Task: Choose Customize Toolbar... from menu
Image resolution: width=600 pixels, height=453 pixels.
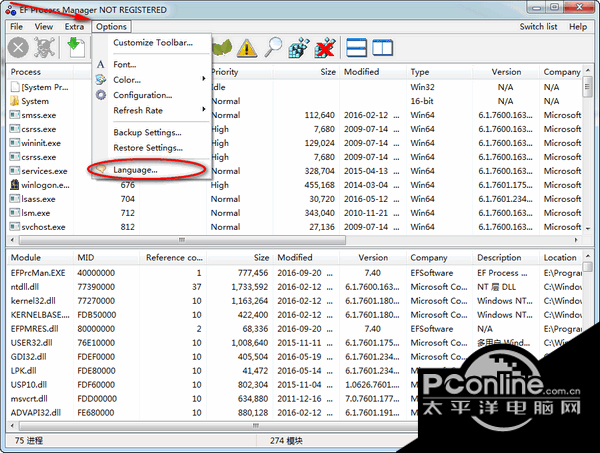Action: [x=153, y=42]
